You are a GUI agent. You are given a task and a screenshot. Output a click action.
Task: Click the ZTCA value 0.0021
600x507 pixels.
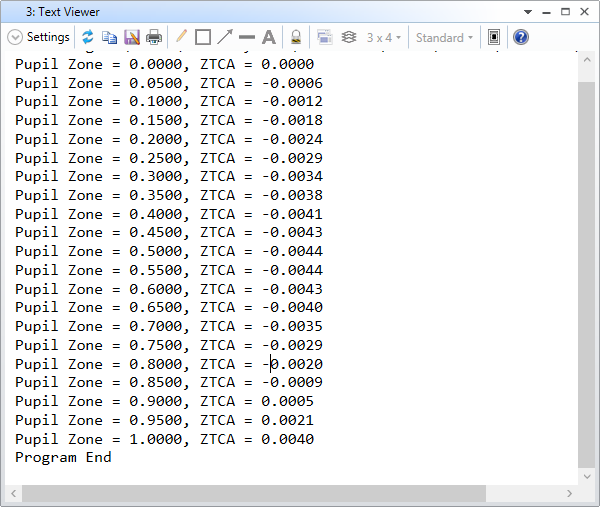click(x=288, y=420)
